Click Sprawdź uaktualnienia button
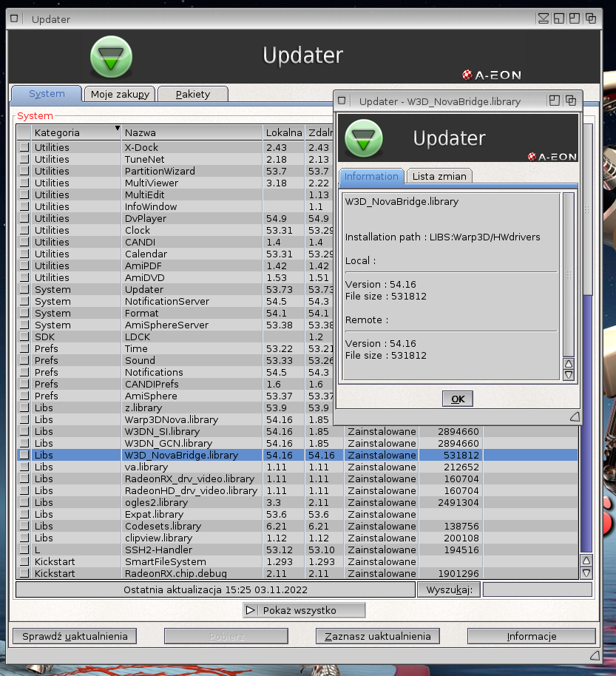 75,636
